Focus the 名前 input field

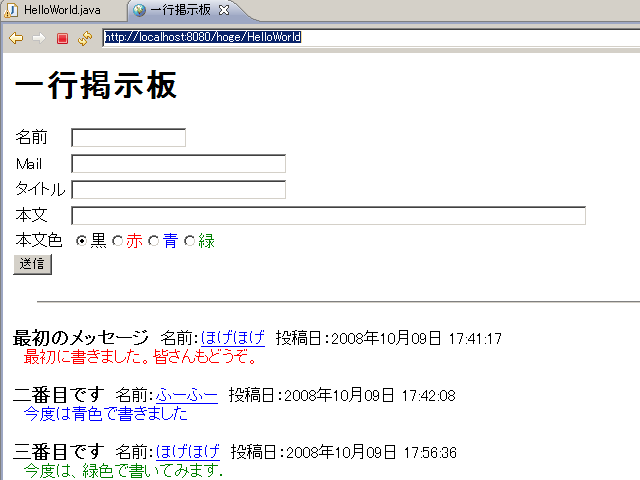(x=129, y=138)
